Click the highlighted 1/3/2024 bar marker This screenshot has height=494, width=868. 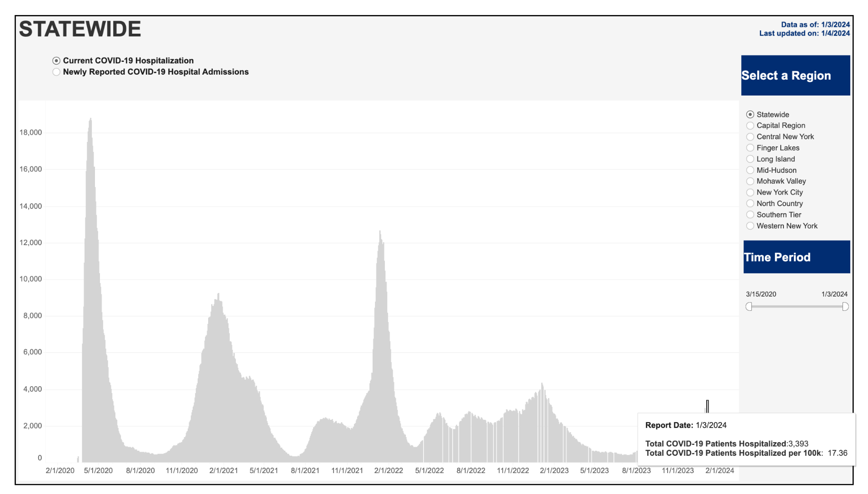point(707,406)
